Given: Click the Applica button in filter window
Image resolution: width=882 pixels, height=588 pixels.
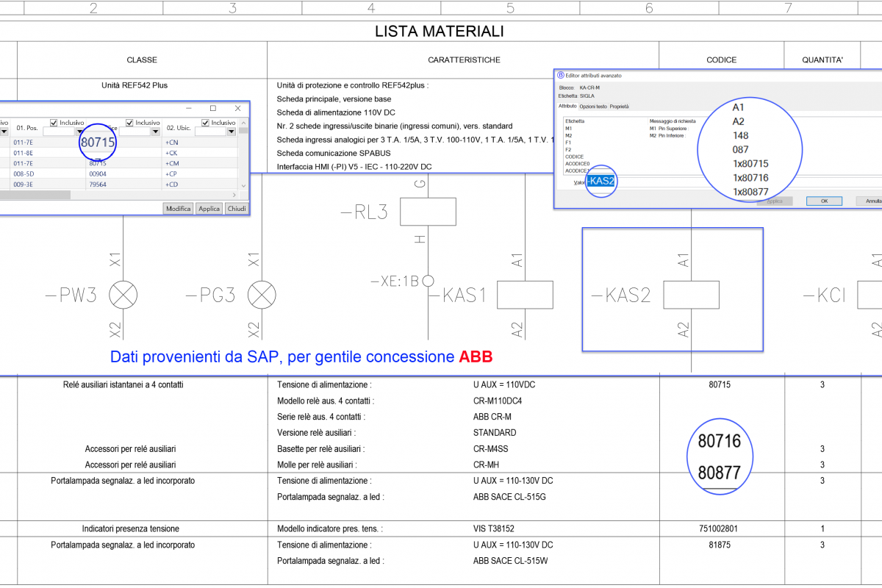Looking at the screenshot, I should click(209, 209).
